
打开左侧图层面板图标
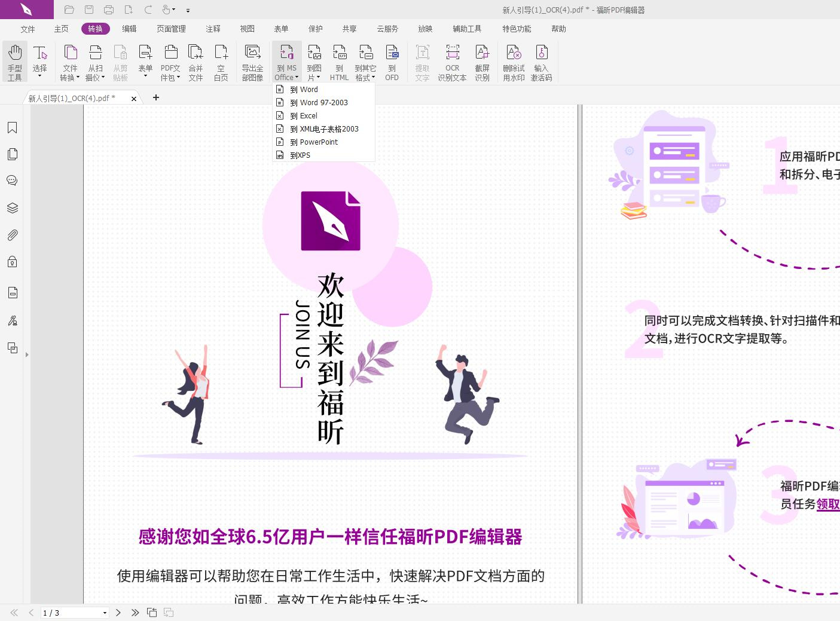click(x=13, y=207)
